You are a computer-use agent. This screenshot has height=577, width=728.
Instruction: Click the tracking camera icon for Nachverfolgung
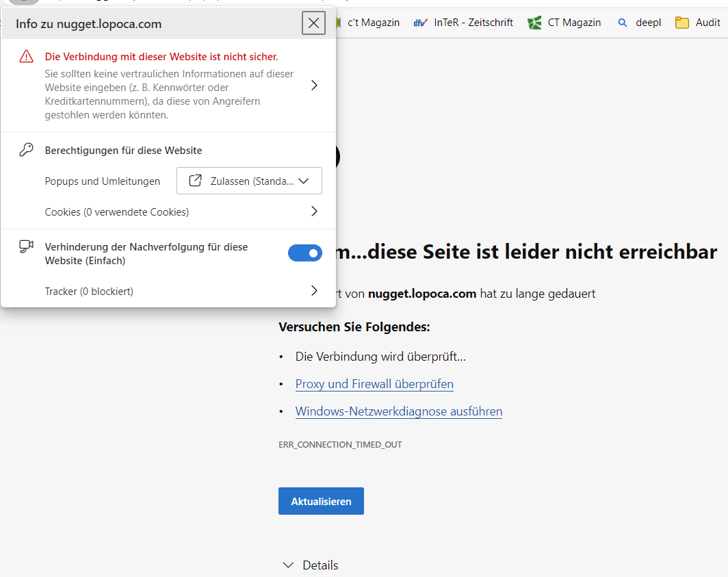click(26, 247)
